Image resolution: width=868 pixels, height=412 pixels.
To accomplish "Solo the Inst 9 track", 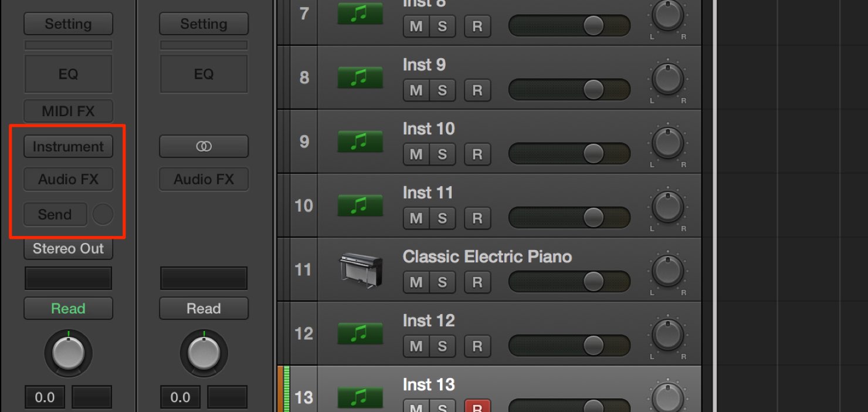I will point(442,90).
